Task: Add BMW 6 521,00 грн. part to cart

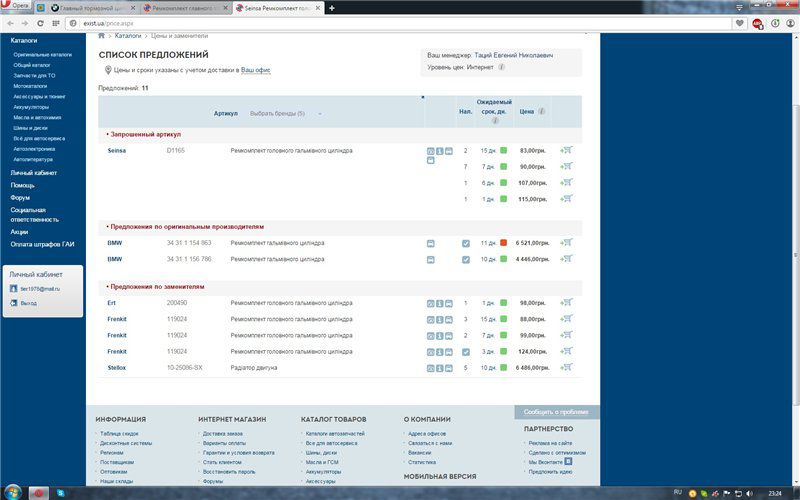Action: pos(566,242)
